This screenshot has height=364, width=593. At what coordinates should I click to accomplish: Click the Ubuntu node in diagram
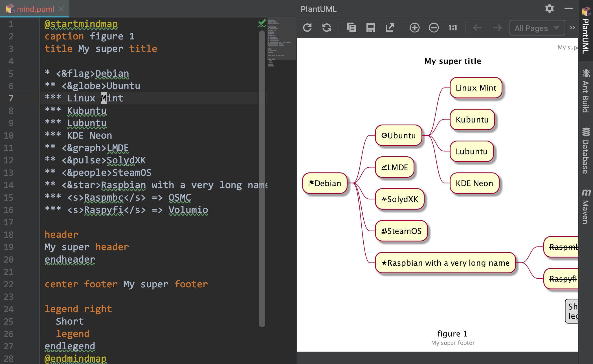(x=399, y=136)
